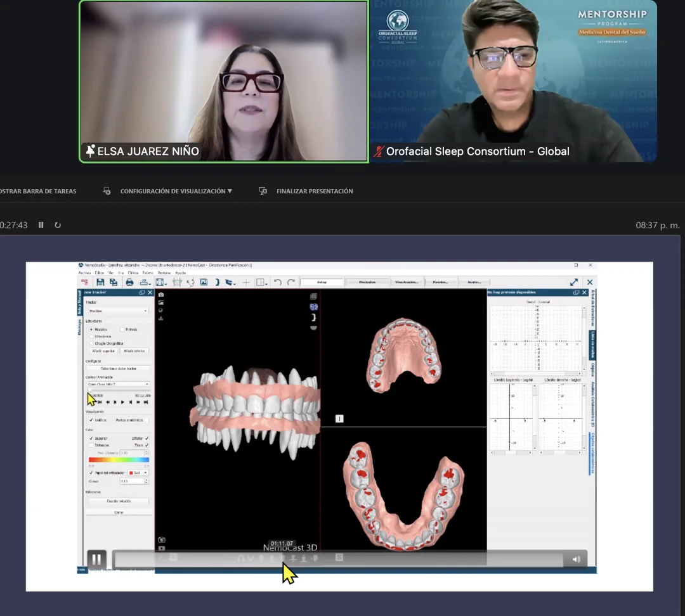Switch to the Setup tab
Screen dimensions: 685x616
pyautogui.click(x=322, y=282)
